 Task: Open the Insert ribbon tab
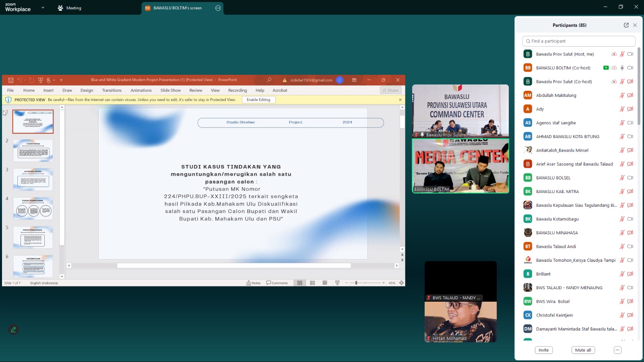pyautogui.click(x=48, y=90)
